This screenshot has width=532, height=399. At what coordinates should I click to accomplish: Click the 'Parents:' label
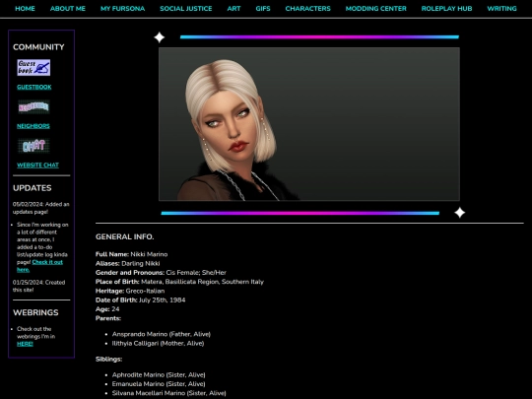108,318
